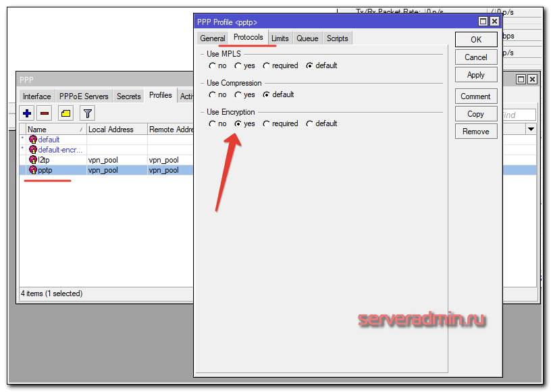Close the PPP window behind the dialog
551x392 pixels.
(x=532, y=80)
